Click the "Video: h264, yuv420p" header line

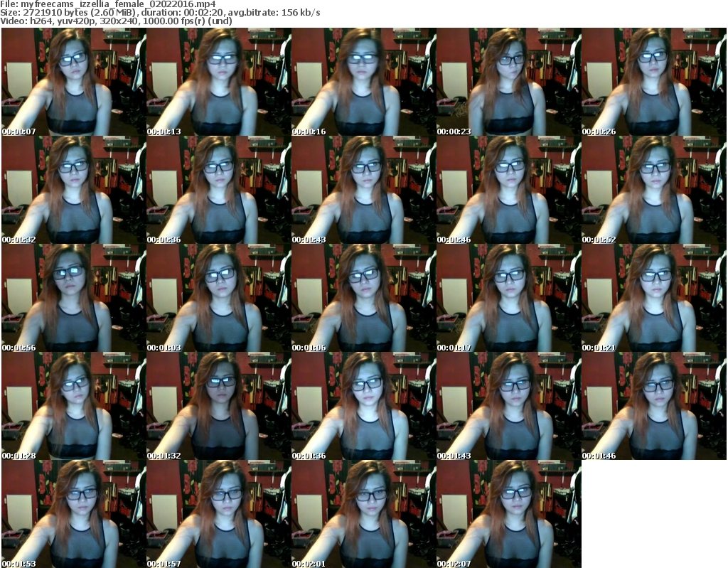[117, 21]
